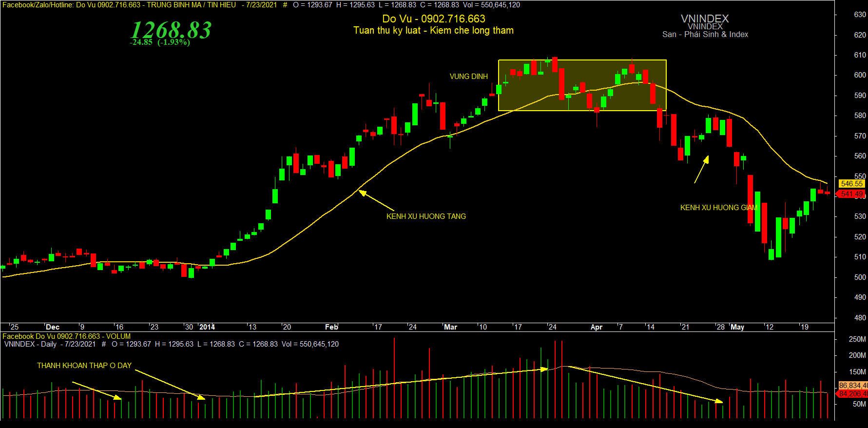This screenshot has height=428, width=868.
Task: Select the KENH XU HUONG GIAM annotation text
Action: pyautogui.click(x=719, y=208)
